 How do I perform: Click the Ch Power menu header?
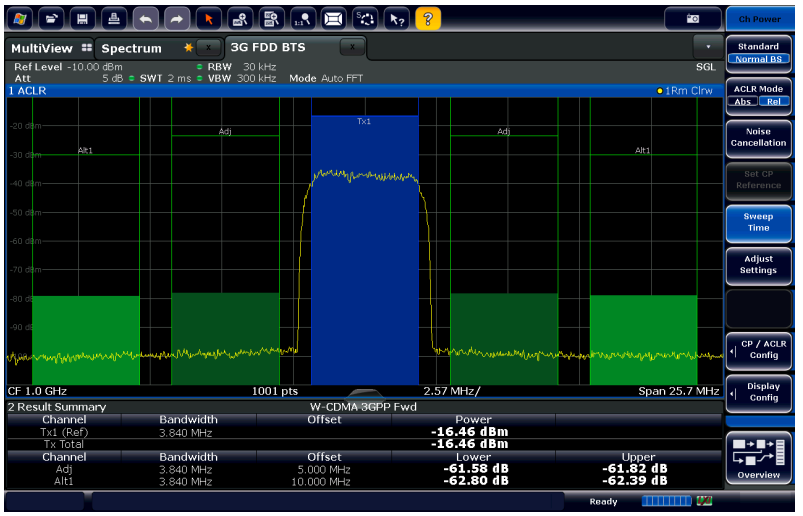(759, 19)
